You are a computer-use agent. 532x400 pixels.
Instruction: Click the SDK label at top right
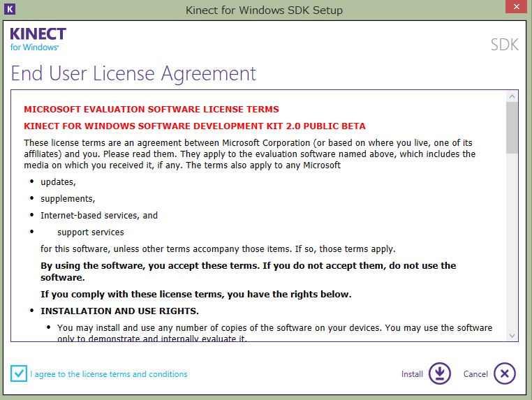505,45
